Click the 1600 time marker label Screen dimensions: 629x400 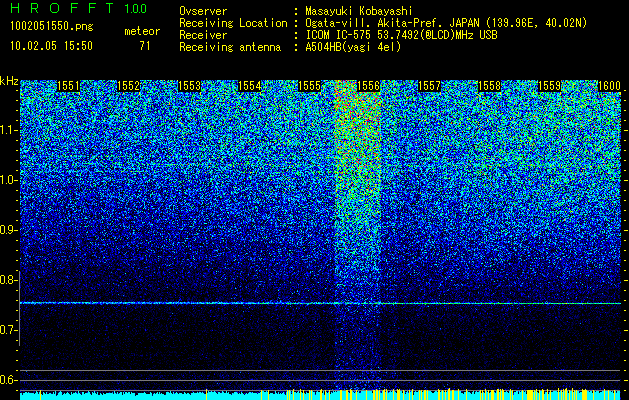[x=610, y=86]
